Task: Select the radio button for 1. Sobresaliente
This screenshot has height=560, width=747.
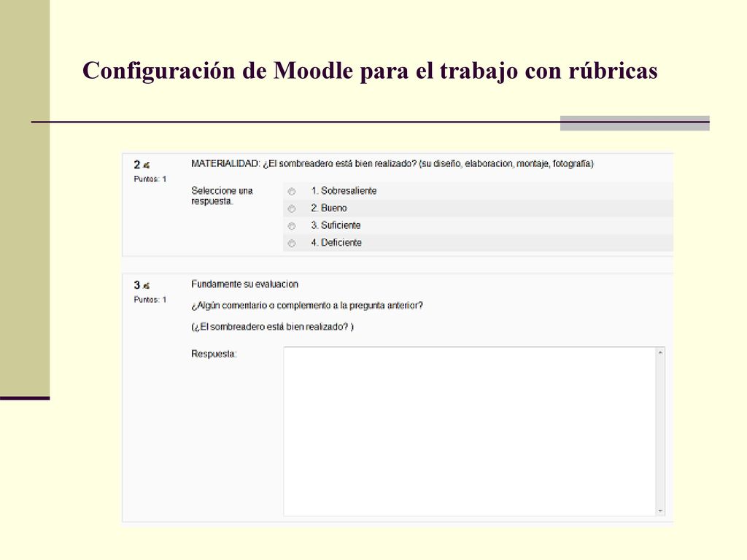Action: click(292, 192)
